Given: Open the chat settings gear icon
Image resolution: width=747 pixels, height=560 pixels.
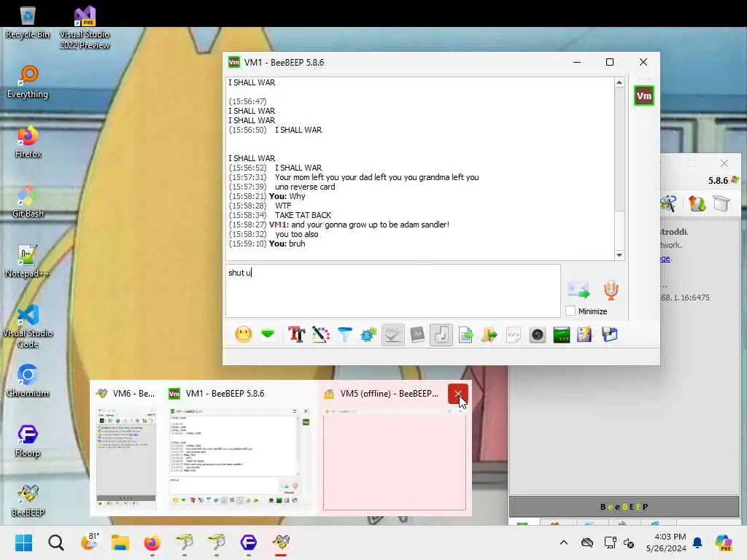Looking at the screenshot, I should coord(368,335).
